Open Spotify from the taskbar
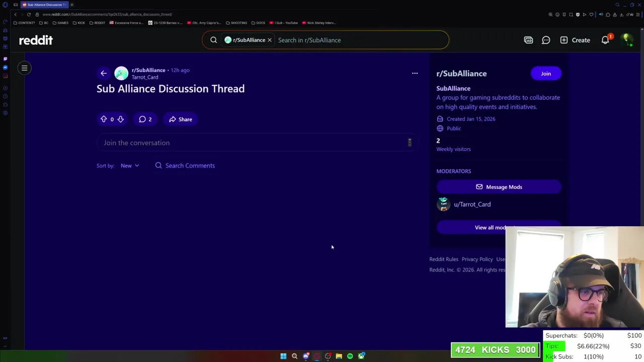The height and width of the screenshot is (362, 644). (350, 356)
